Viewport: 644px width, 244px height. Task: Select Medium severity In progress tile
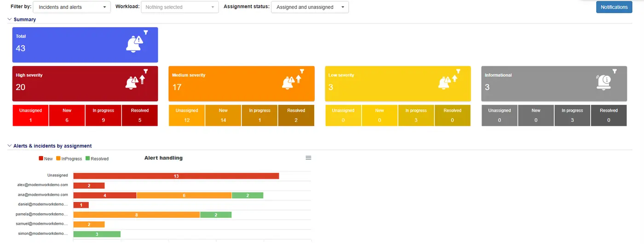click(259, 115)
